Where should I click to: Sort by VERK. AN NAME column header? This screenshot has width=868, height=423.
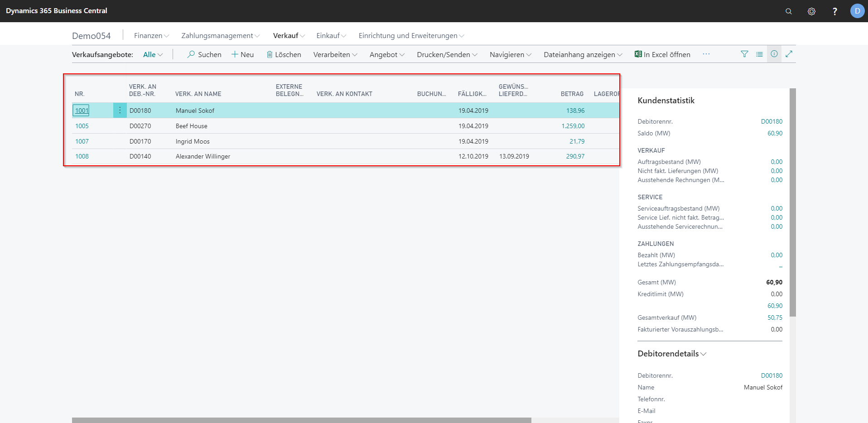pos(198,94)
